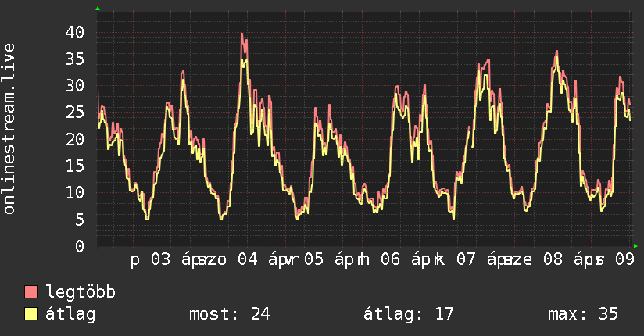Image resolution: width=644 pixels, height=336 pixels.
Task: Click the highest pink peak near 40
Action: point(242,35)
